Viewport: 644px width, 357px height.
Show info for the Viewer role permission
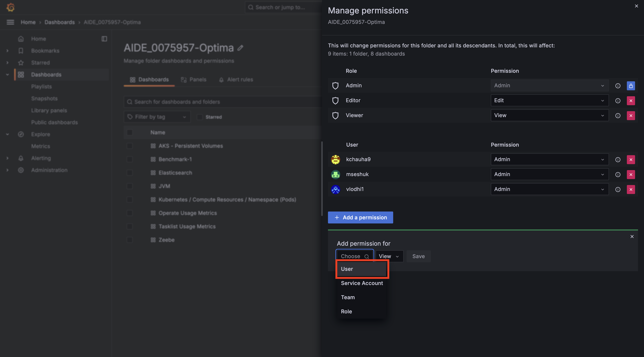click(618, 116)
